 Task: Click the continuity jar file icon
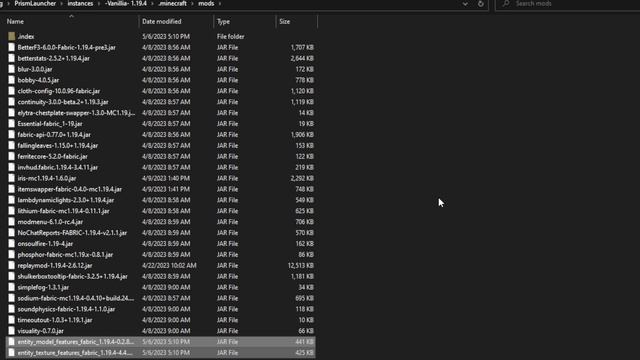[11, 102]
